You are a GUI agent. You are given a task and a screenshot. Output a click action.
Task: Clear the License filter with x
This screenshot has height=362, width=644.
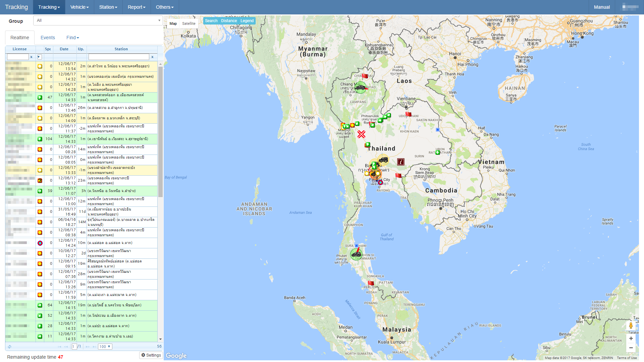click(x=31, y=57)
